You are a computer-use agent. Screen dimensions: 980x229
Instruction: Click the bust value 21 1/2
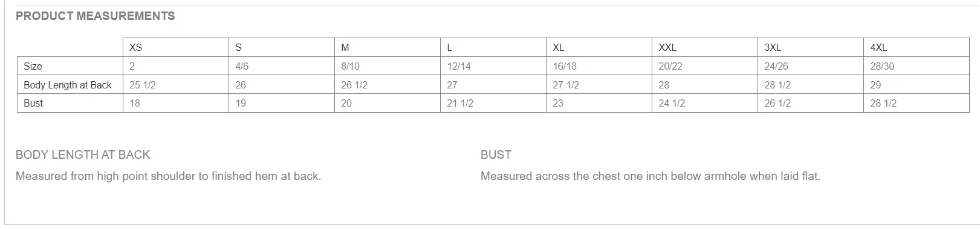tap(493, 103)
